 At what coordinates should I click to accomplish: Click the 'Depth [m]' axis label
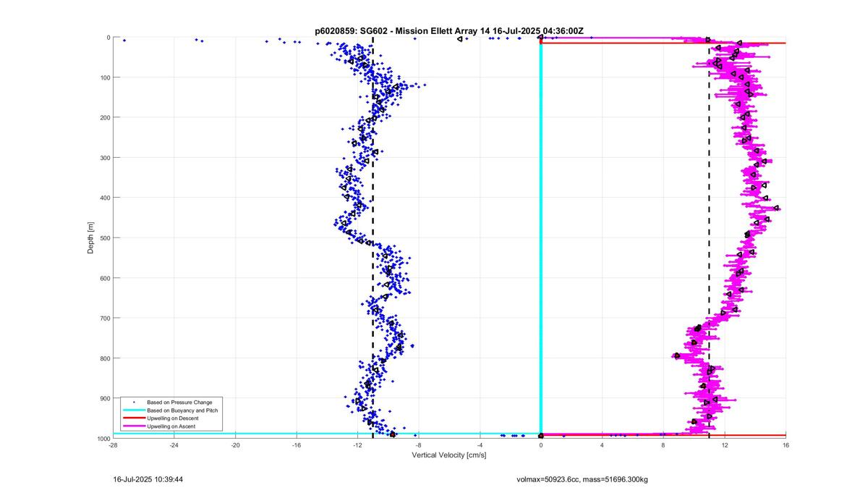[91, 237]
